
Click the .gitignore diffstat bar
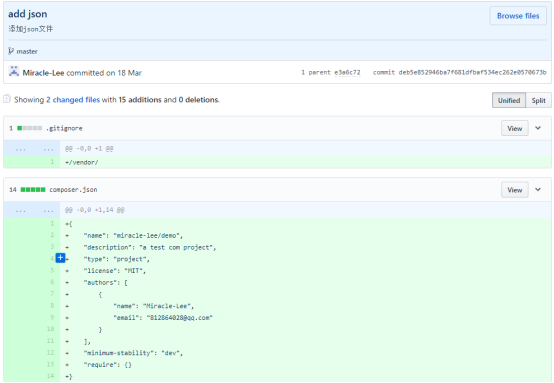(30, 128)
